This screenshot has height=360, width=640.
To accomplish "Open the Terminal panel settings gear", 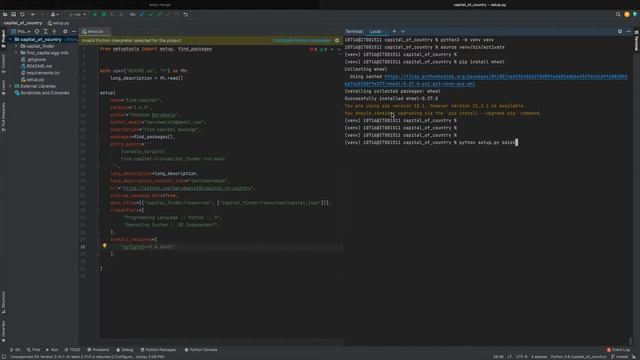I will point(620,31).
